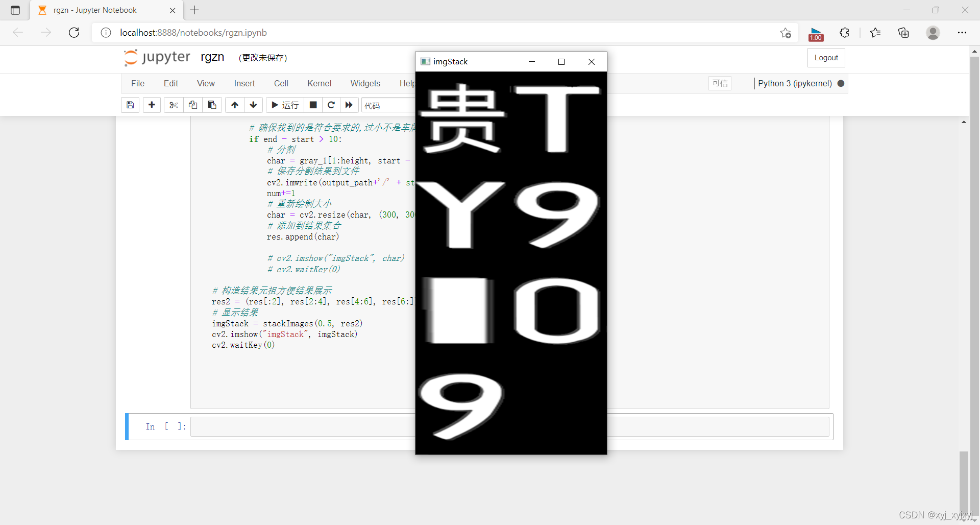Add this page to favorites star icon

pos(786,33)
